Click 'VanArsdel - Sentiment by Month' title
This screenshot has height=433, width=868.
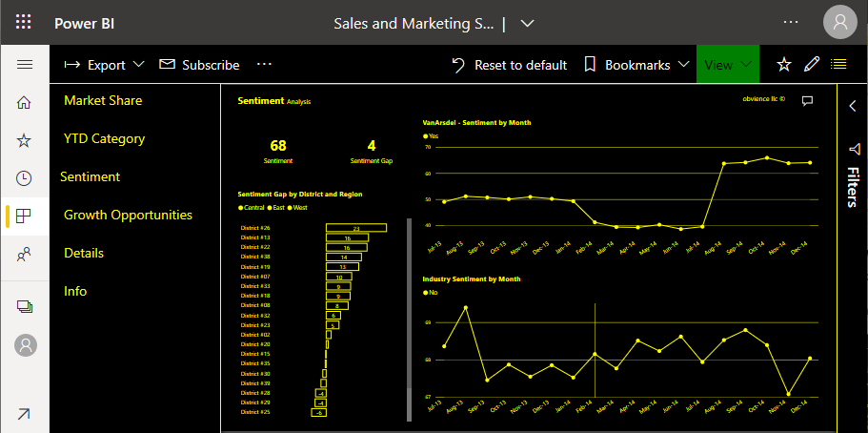point(476,122)
